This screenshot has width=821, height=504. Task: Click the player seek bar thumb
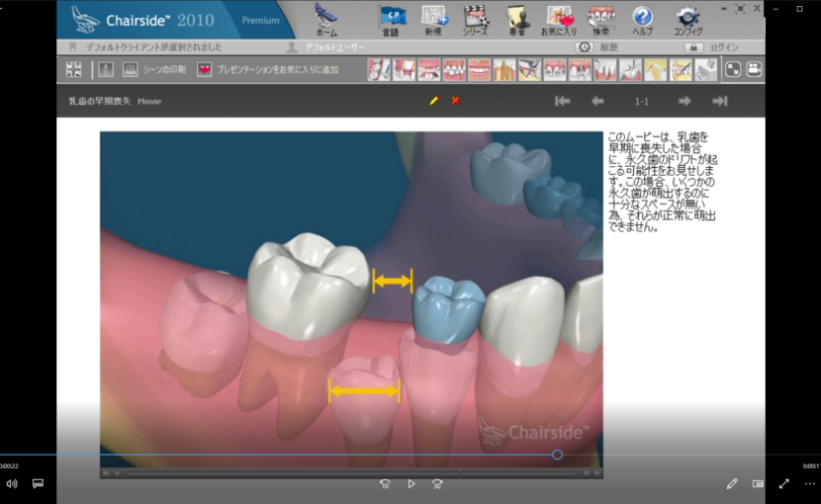tap(557, 455)
